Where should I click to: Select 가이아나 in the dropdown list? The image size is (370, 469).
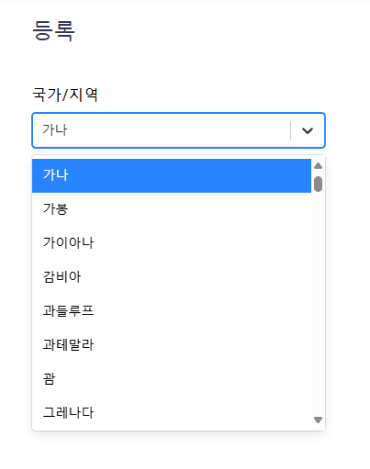171,243
